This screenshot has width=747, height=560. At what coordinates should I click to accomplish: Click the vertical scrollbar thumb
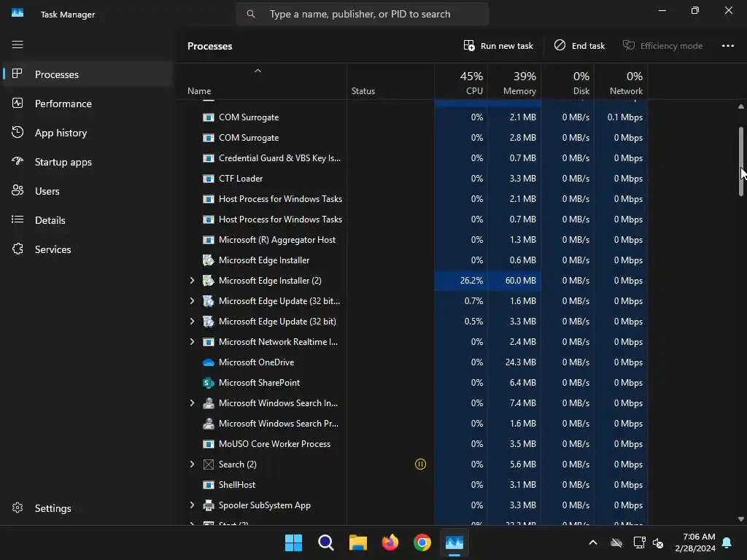point(741,161)
